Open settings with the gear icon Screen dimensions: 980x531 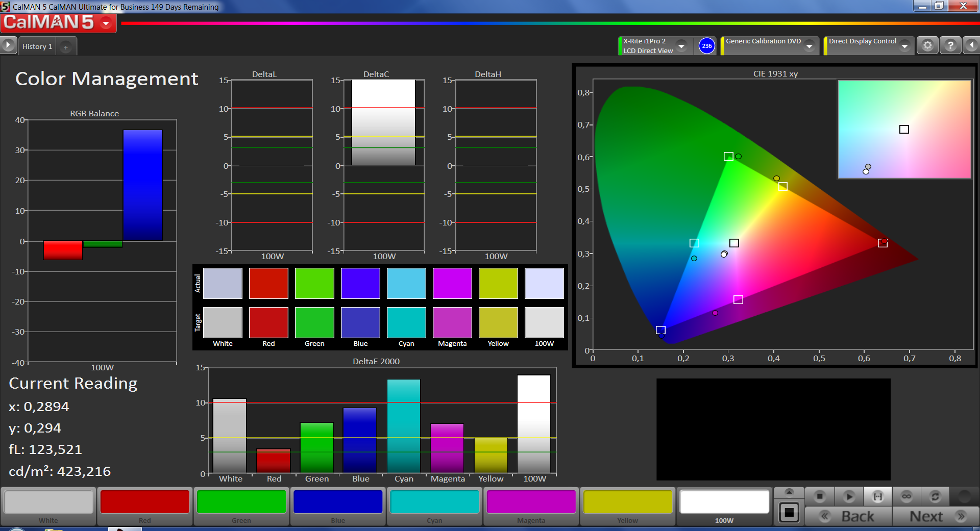[927, 46]
